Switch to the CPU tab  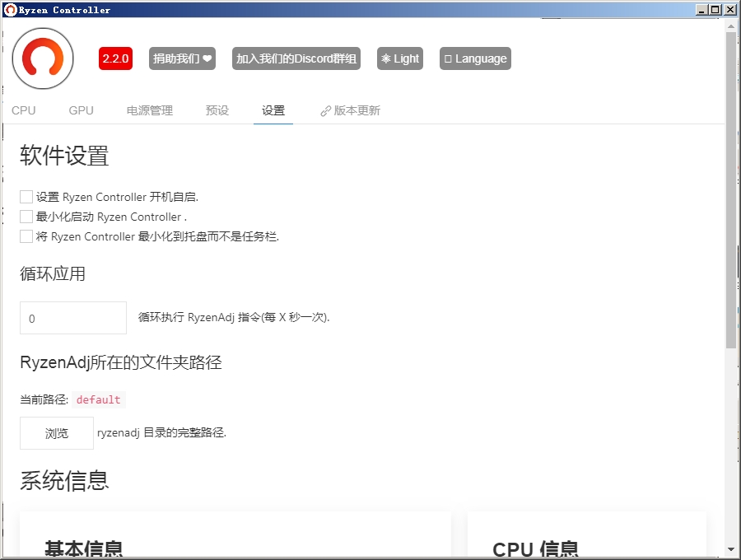coord(23,110)
